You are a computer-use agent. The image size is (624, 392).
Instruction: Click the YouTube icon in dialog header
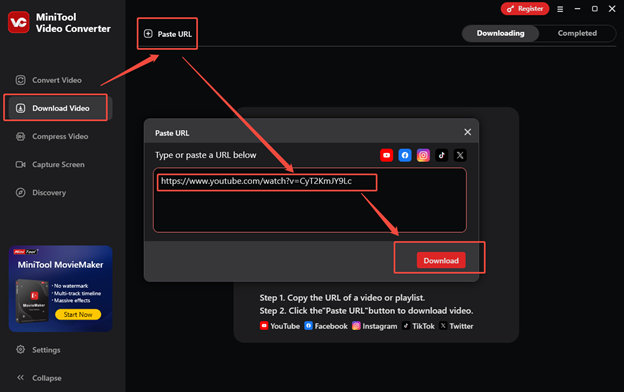pos(386,155)
